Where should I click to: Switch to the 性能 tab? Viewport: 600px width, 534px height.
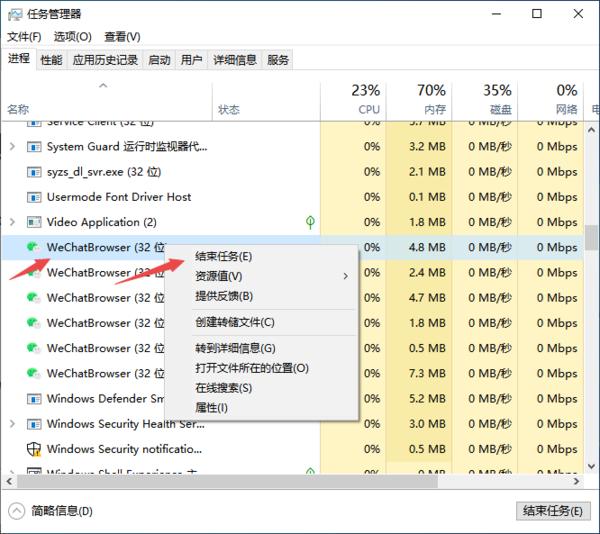coord(52,60)
